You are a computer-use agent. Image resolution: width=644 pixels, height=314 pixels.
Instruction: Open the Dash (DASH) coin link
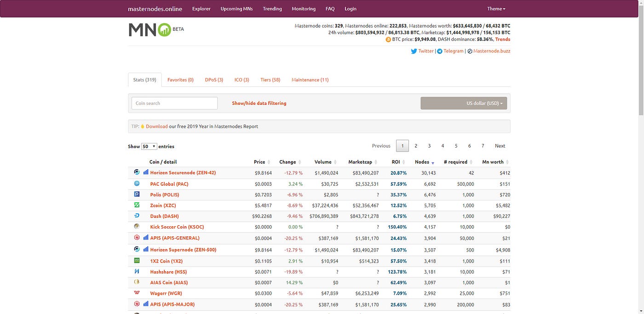164,216
